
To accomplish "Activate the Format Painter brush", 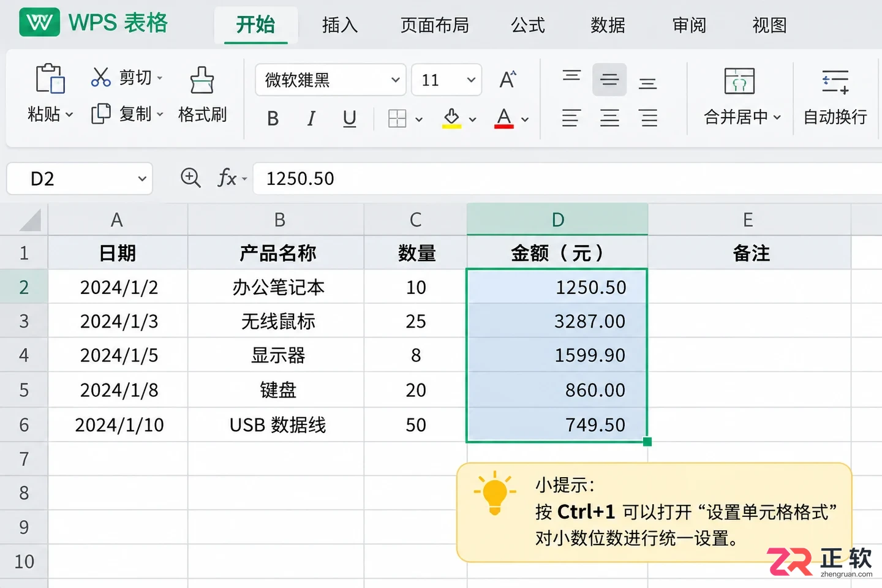I will pos(202,80).
